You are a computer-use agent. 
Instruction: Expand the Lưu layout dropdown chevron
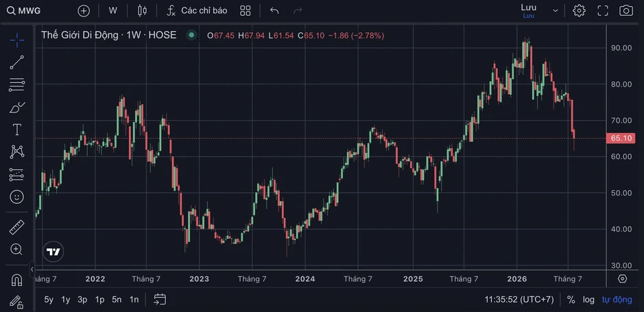(x=556, y=11)
